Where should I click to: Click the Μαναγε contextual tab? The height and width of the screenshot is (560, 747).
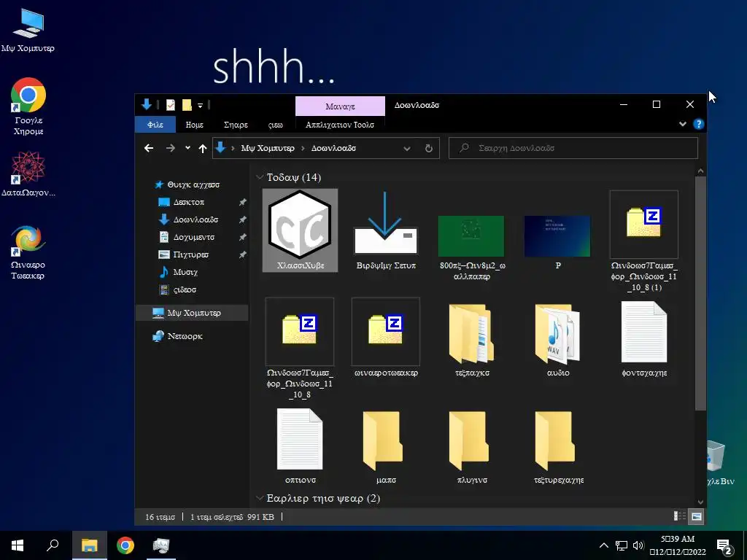click(340, 106)
